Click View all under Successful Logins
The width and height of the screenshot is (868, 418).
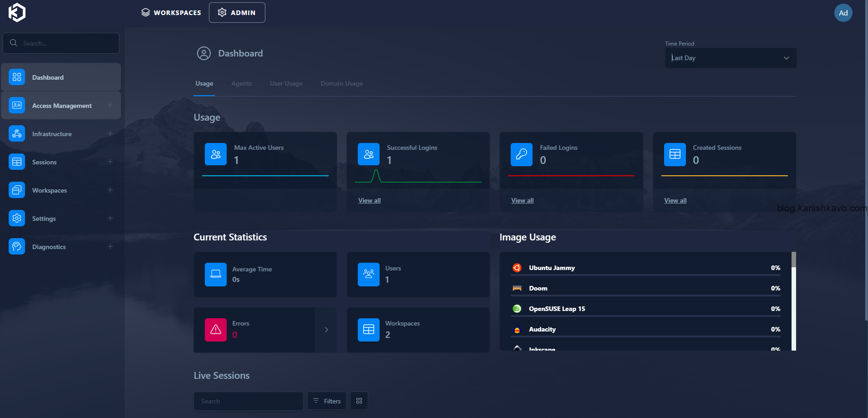(x=369, y=200)
